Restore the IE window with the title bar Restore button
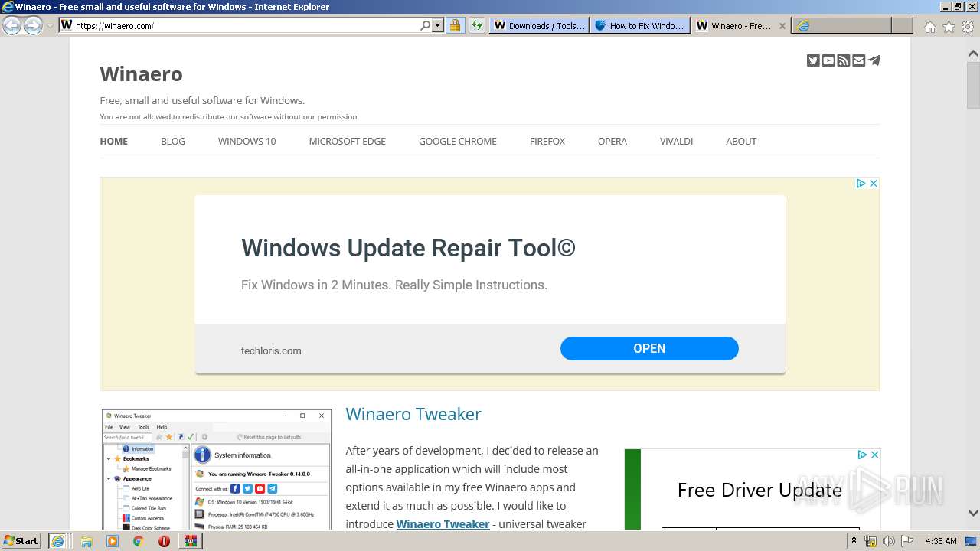 pos(957,6)
